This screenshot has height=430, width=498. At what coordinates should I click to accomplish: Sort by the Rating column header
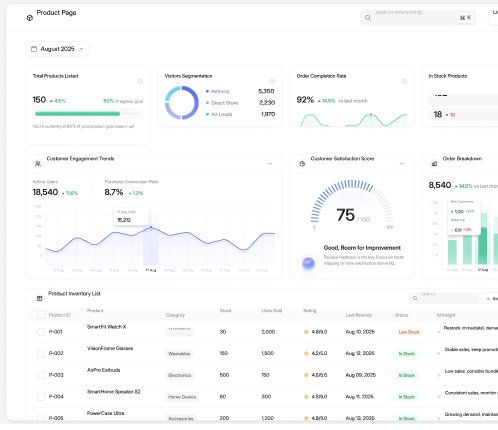(309, 311)
